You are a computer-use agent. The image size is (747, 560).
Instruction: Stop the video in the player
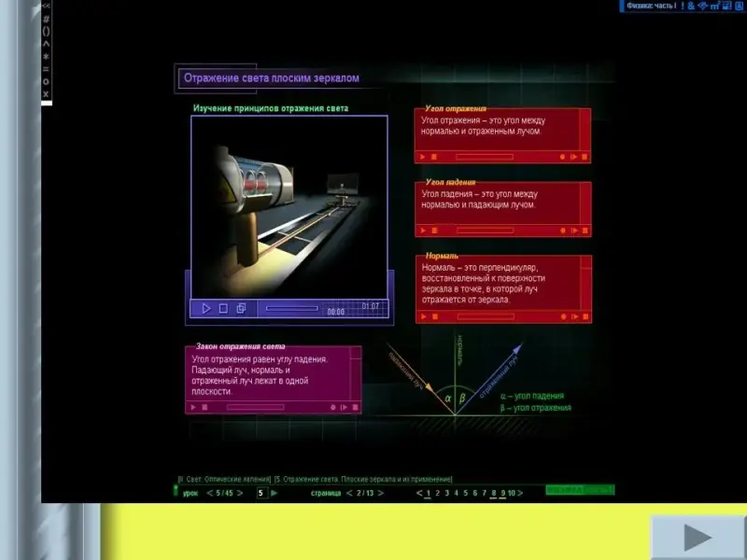223,308
